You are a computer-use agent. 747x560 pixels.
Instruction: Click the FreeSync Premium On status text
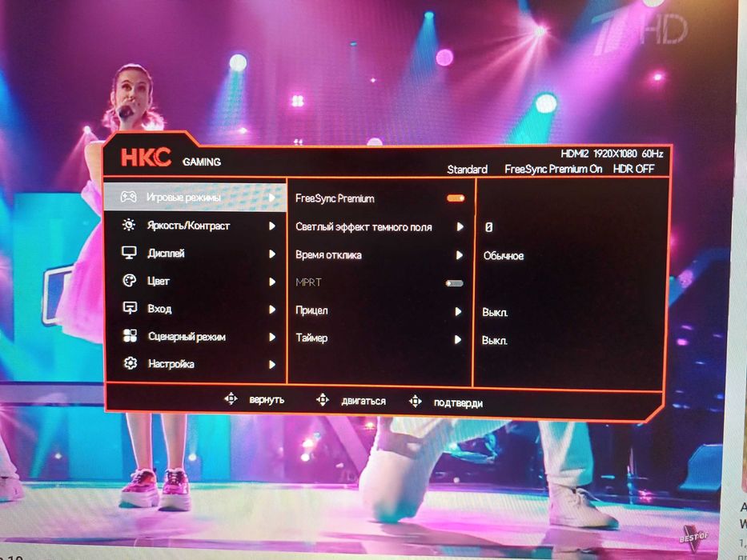click(553, 169)
